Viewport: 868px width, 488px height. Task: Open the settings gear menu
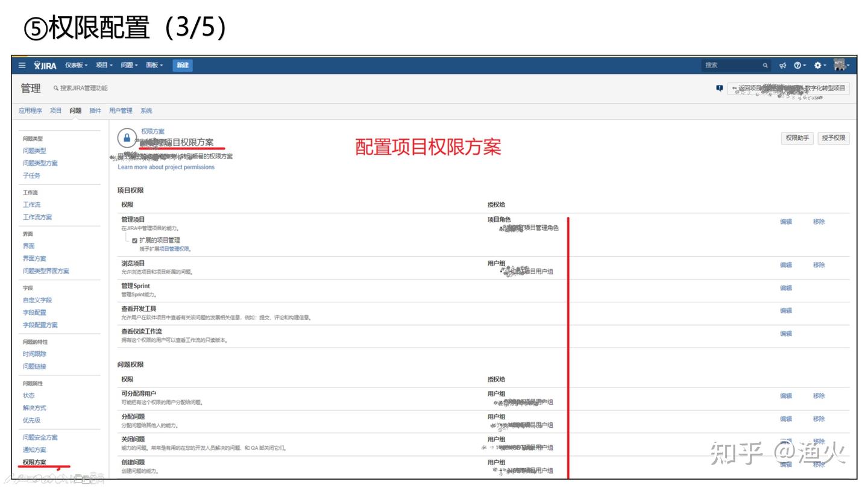click(x=819, y=65)
